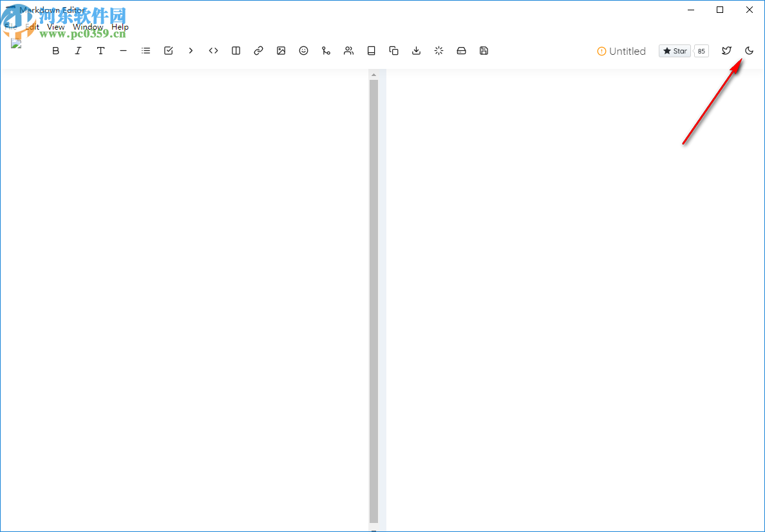The height and width of the screenshot is (532, 765).
Task: Save the current document
Action: pyautogui.click(x=484, y=50)
